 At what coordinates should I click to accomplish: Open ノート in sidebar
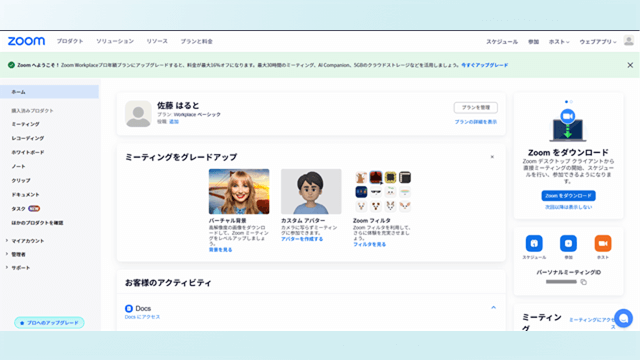pos(18,167)
